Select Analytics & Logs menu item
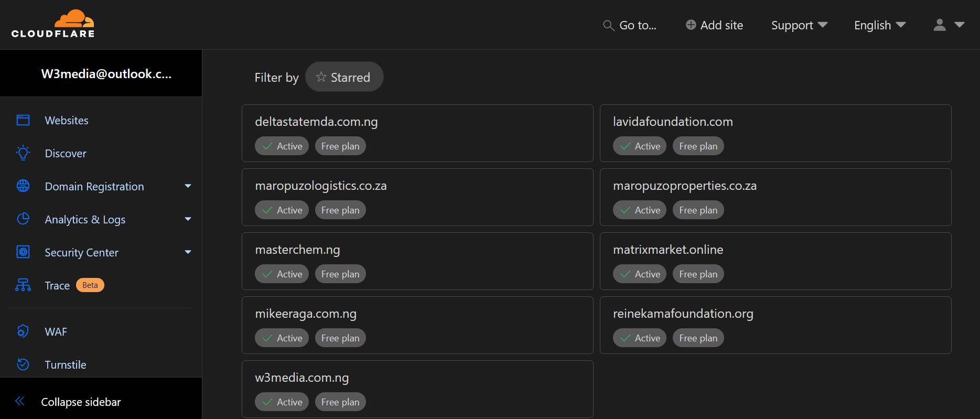This screenshot has height=419, width=980. 85,219
